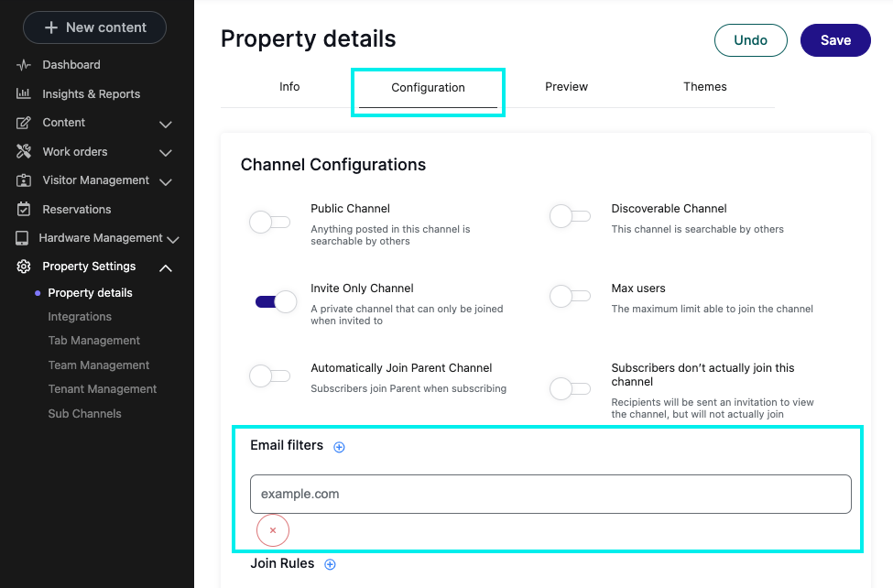Remove the email filter with red X
This screenshot has height=588, width=893.
[x=273, y=530]
